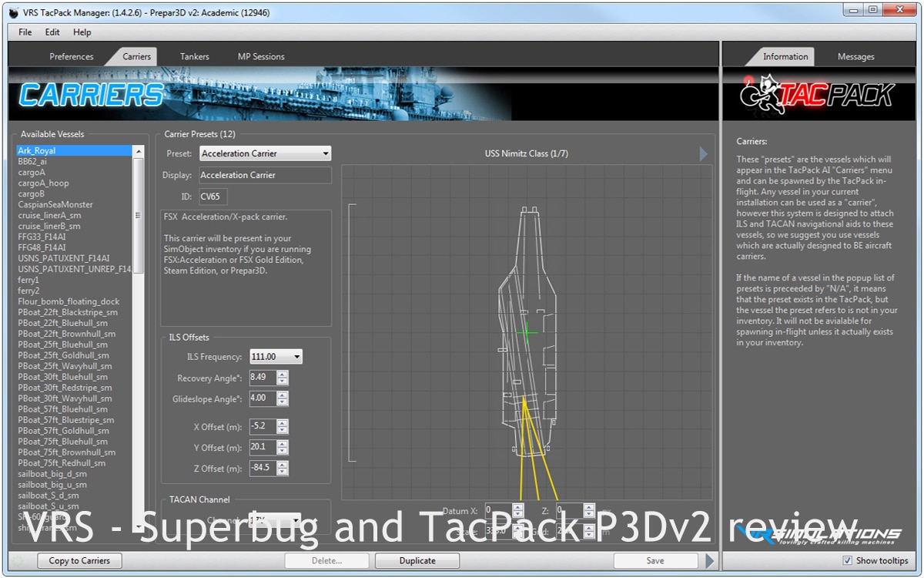Click the gear icon left of Copy to Carriers
924x578 pixels.
click(x=18, y=561)
